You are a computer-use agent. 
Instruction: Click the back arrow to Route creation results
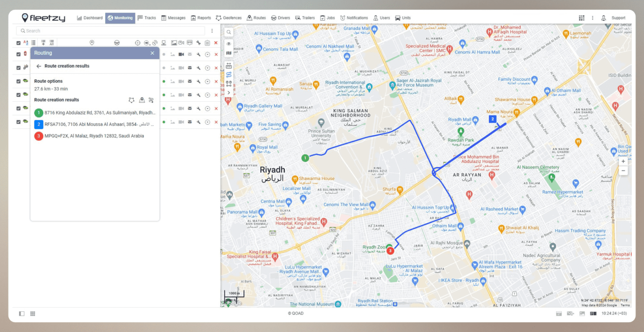pyautogui.click(x=38, y=66)
